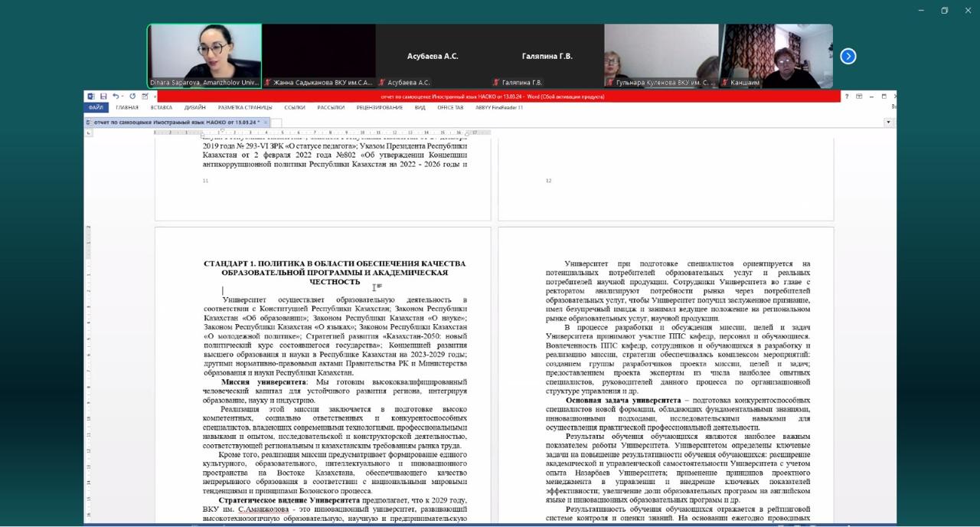This screenshot has height=527, width=980.
Task: Switch to the ВСТАВКА ribbon tab
Action: point(161,108)
